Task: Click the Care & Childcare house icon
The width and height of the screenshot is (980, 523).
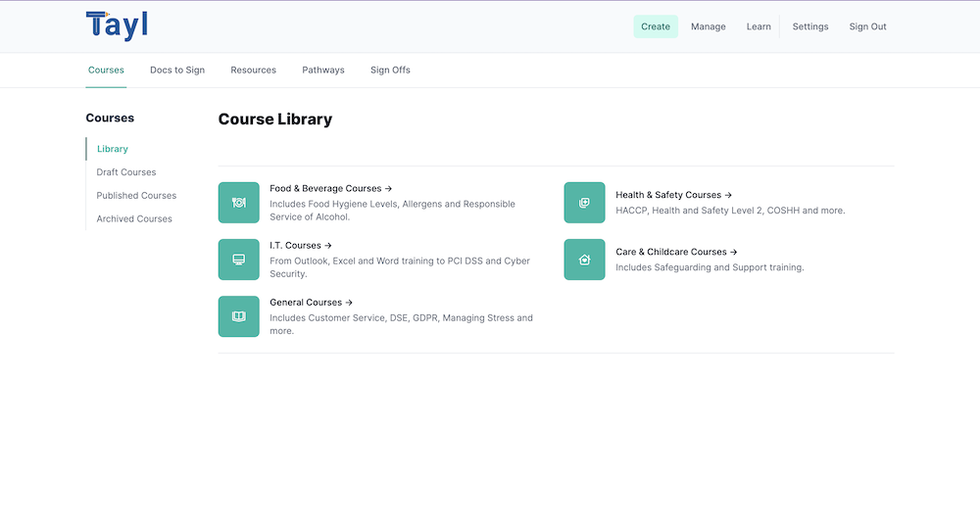Action: 584,260
